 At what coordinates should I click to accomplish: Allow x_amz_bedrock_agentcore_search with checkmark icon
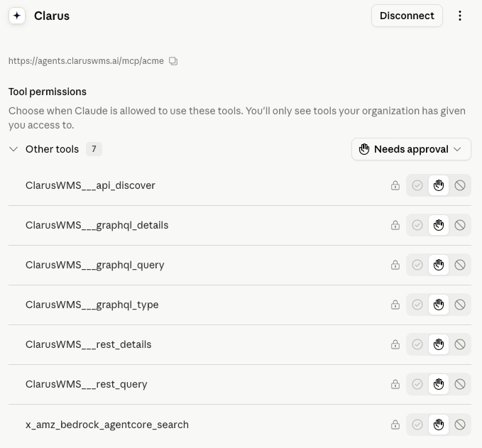click(417, 425)
